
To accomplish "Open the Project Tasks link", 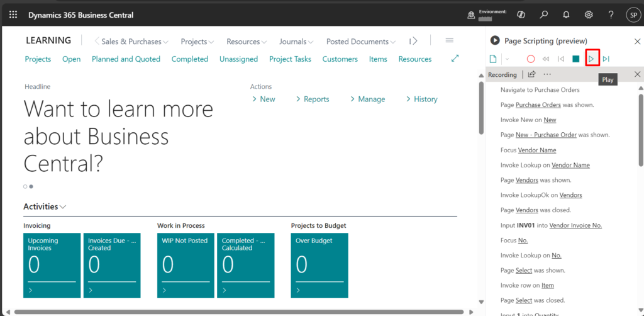I will pyautogui.click(x=290, y=59).
